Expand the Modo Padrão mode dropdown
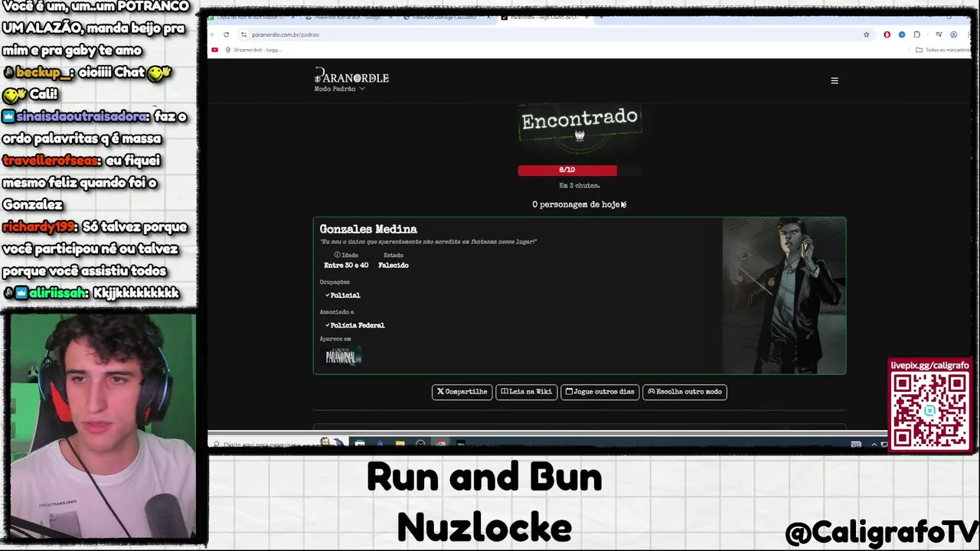 [339, 89]
